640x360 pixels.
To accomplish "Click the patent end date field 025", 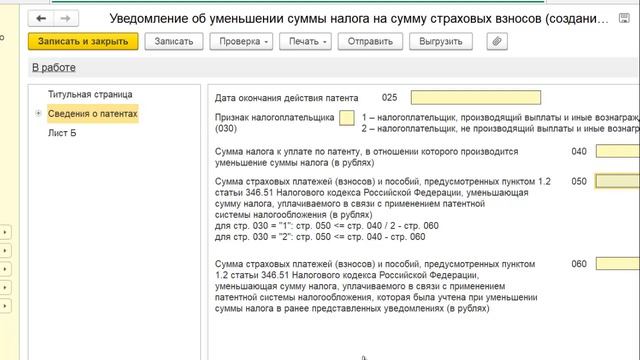I will 476,98.
